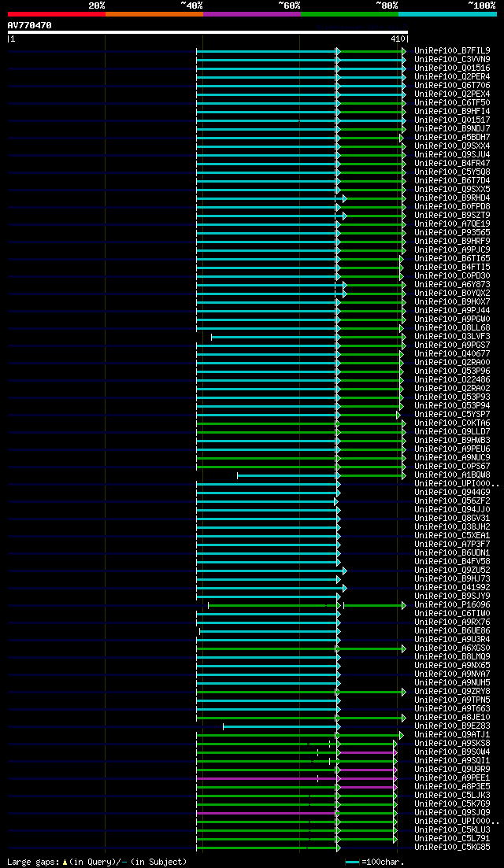Select hit label UniRef100_Q2PER4
This screenshot has height=868, width=504.
tap(452, 77)
